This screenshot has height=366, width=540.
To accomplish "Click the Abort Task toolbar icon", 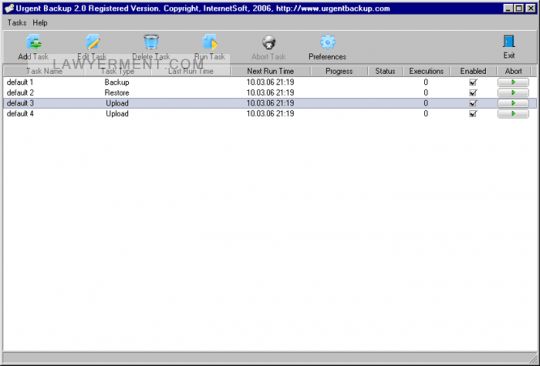I will (x=268, y=42).
